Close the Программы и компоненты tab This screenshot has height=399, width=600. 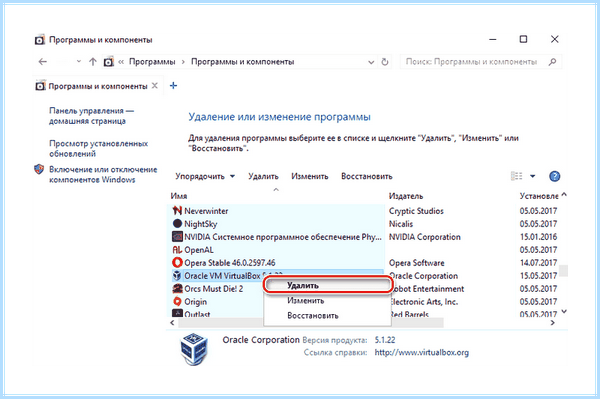(x=155, y=86)
